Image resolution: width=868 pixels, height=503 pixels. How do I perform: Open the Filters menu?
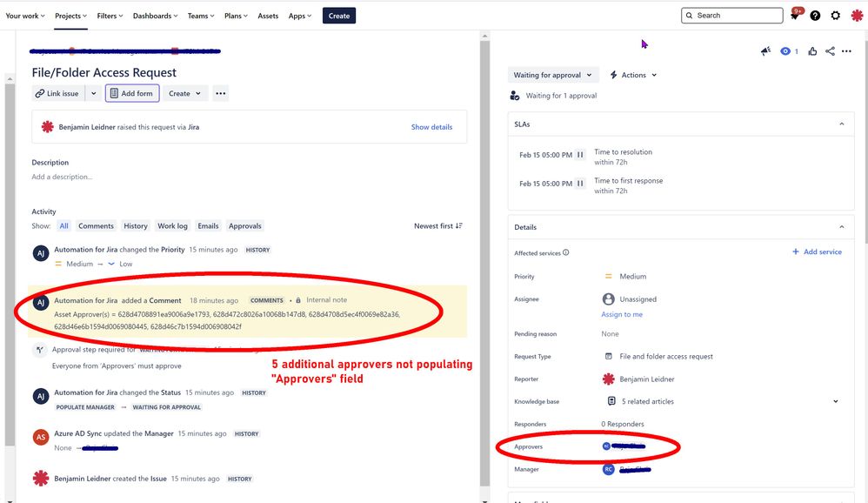coord(110,16)
